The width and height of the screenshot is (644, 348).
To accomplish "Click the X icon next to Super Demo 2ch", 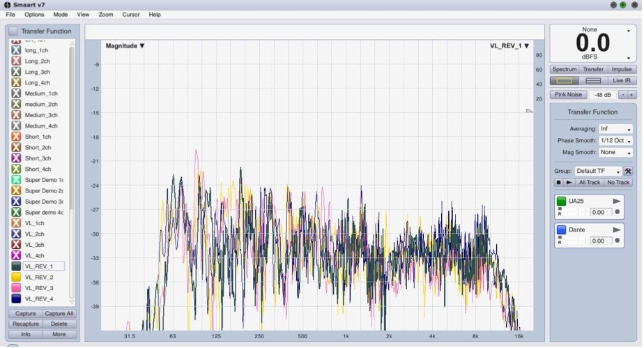I will click(x=16, y=190).
